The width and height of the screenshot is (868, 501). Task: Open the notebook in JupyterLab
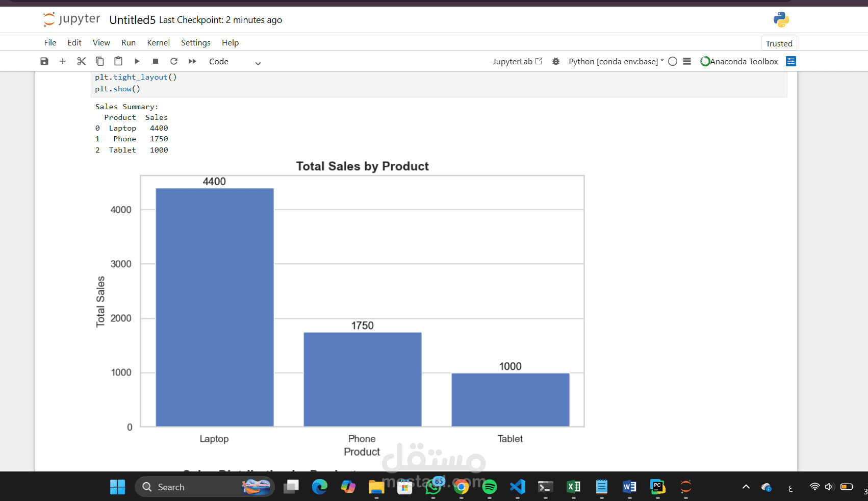click(x=517, y=61)
